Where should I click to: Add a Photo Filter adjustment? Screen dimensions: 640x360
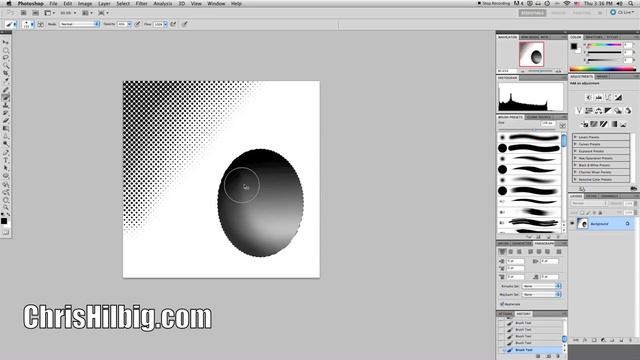click(618, 111)
